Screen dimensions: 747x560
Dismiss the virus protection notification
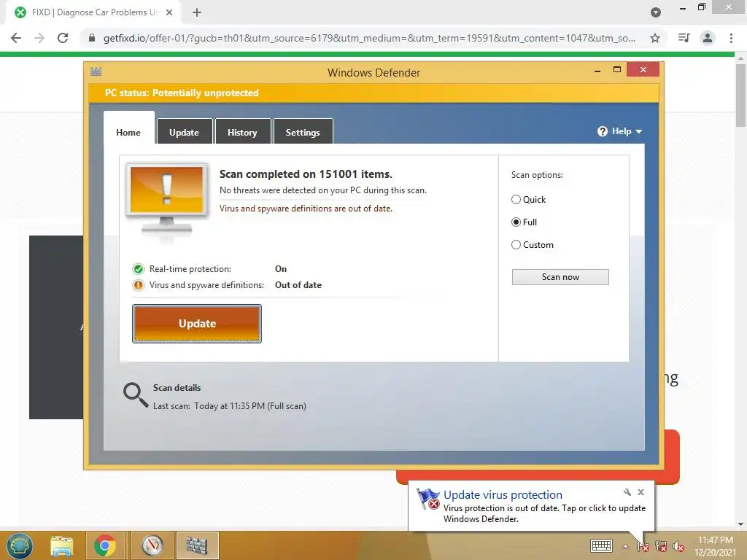[x=640, y=492]
